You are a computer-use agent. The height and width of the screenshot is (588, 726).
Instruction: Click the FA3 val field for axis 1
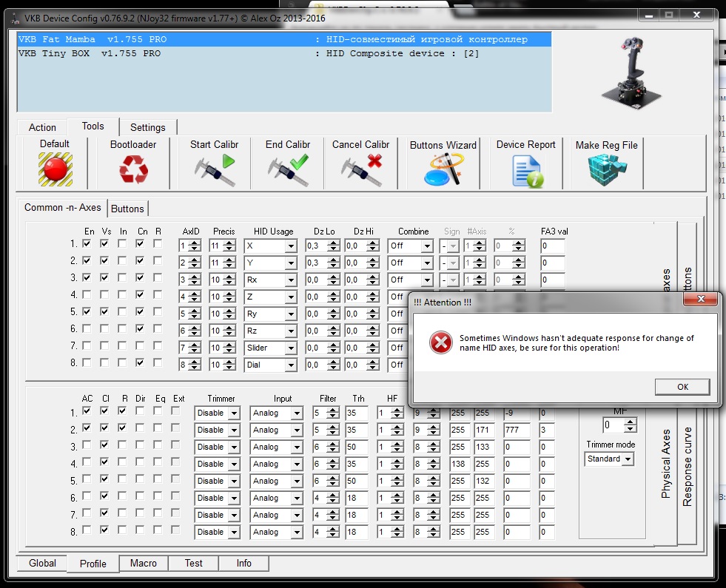552,245
